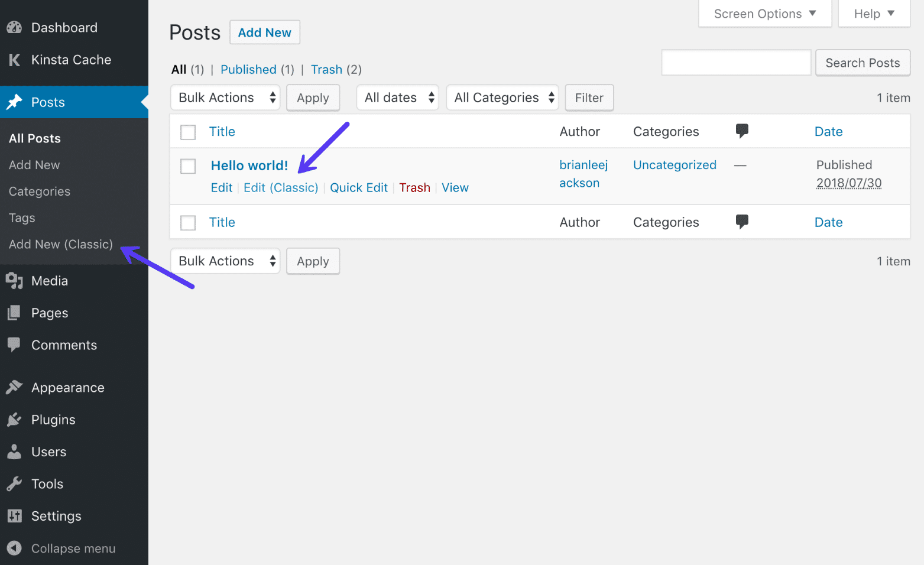Expand the Screen Options panel

(764, 14)
